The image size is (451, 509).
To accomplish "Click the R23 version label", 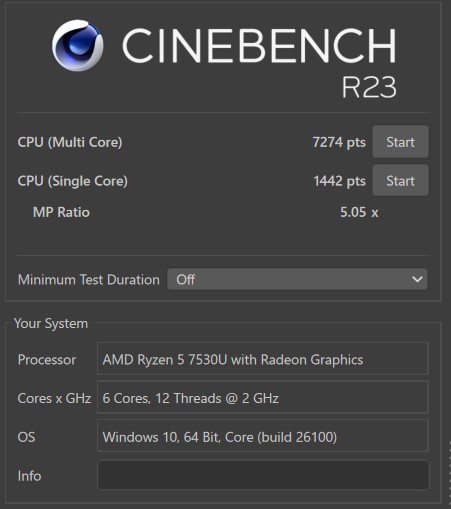I will 369,87.
